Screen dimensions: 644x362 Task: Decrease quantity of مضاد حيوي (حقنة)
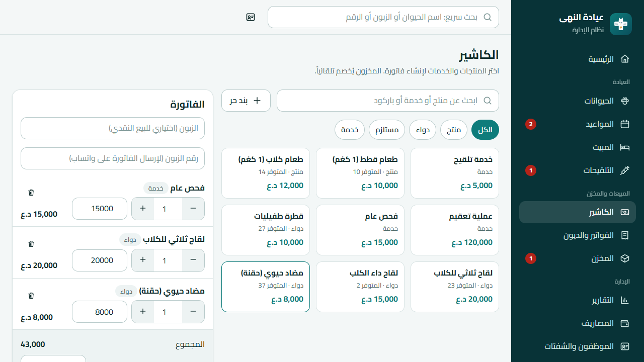click(193, 312)
